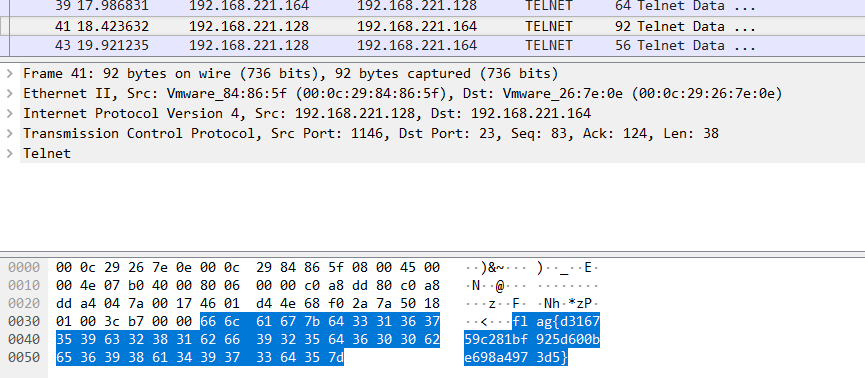This screenshot has width=865, height=378.
Task: Click TELNET protocol cell of packet 41
Action: tap(549, 26)
